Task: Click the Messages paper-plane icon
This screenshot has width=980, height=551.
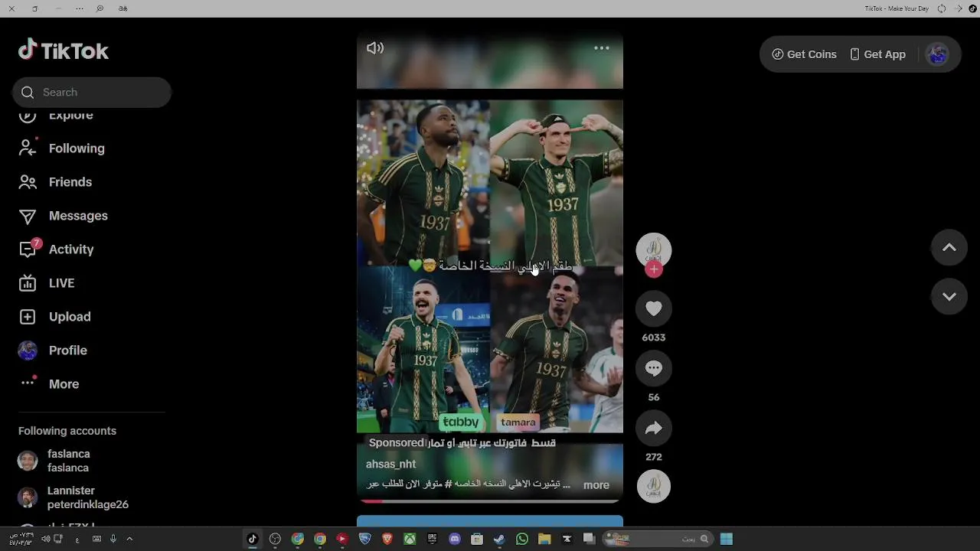Action: coord(28,216)
